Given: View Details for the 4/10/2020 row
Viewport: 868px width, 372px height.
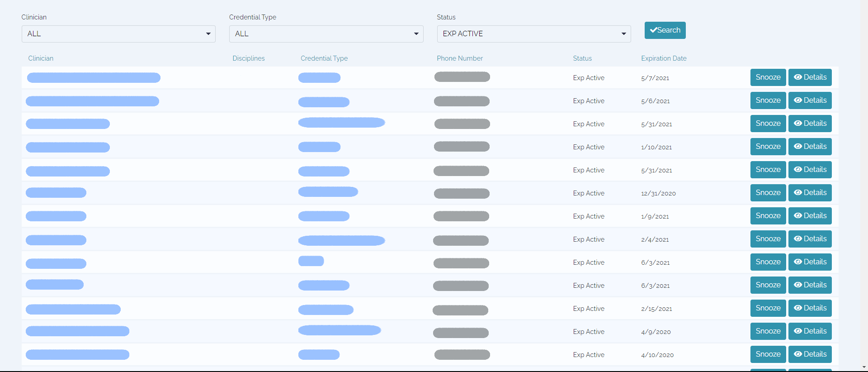Looking at the screenshot, I should click(x=810, y=354).
